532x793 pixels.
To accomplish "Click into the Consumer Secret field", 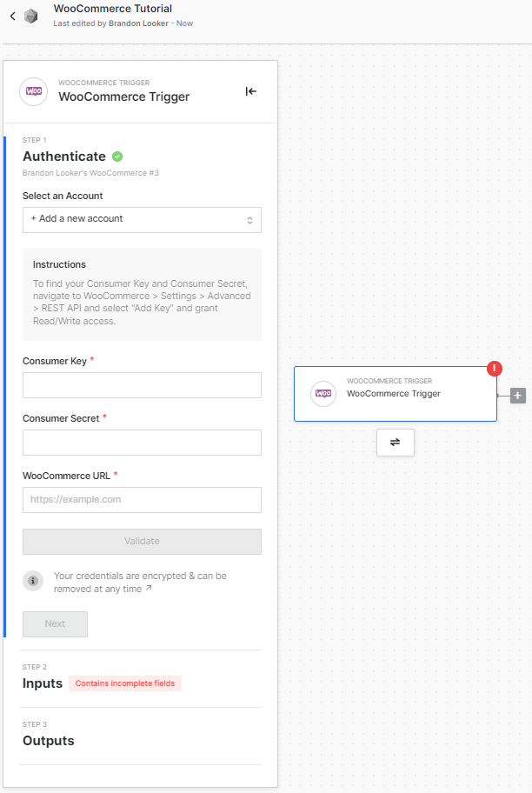I will click(142, 443).
